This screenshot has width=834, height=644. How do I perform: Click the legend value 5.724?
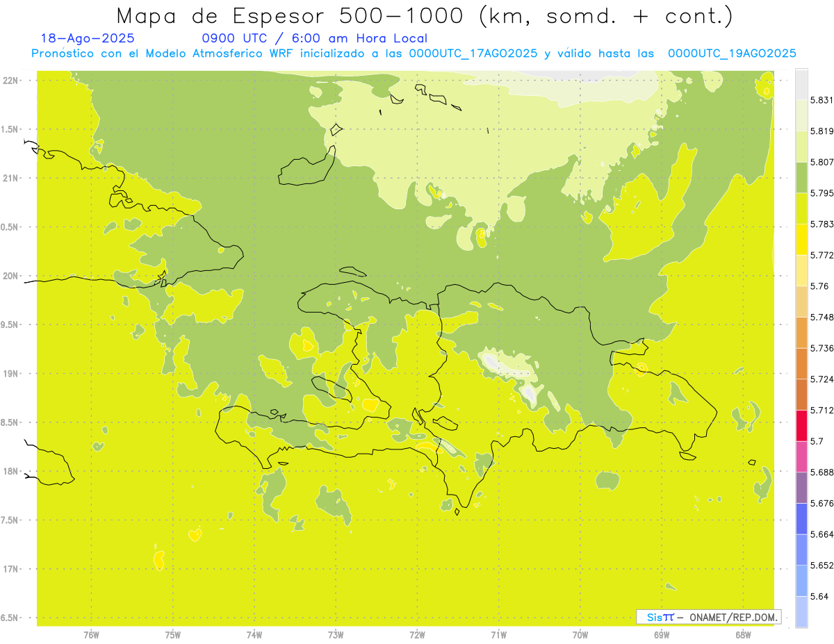(x=821, y=379)
